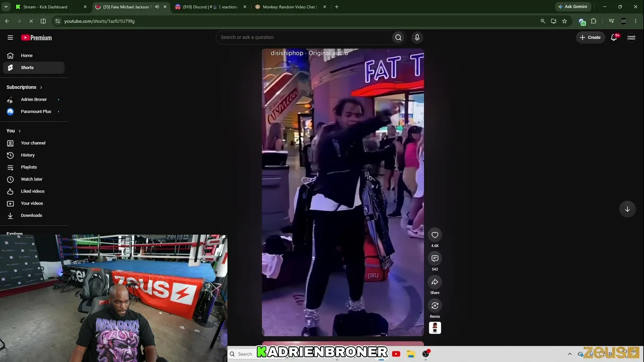Open File Explorer from the taskbar
This screenshot has height=362, width=644.
[411, 354]
